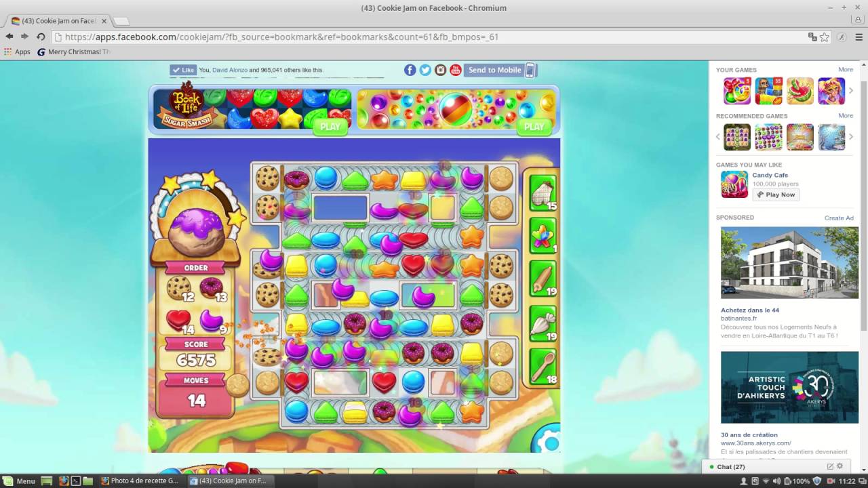This screenshot has width=868, height=488.
Task: Open new tab button
Action: [121, 21]
